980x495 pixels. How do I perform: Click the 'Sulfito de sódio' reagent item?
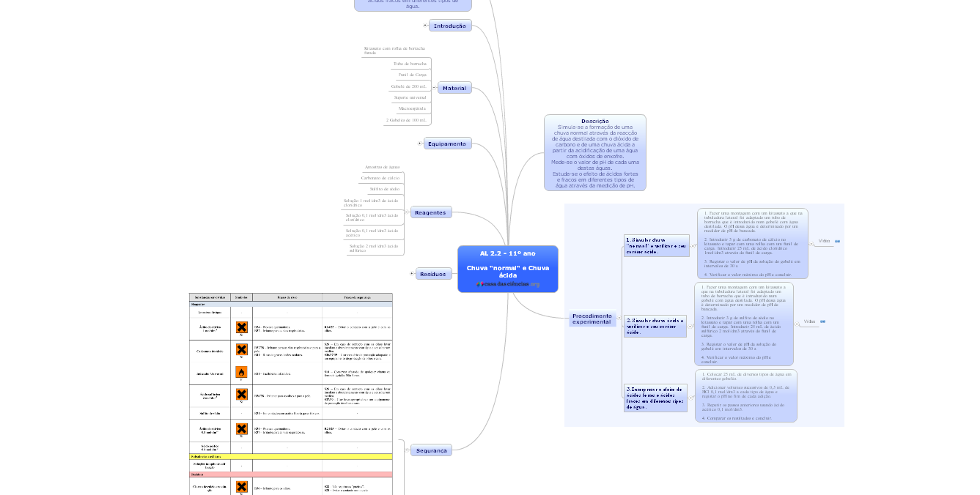point(385,189)
